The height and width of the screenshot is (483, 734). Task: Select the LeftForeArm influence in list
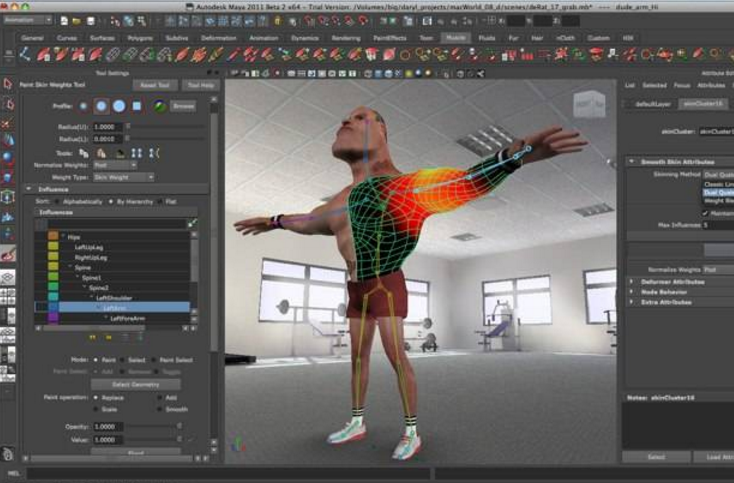coord(127,318)
